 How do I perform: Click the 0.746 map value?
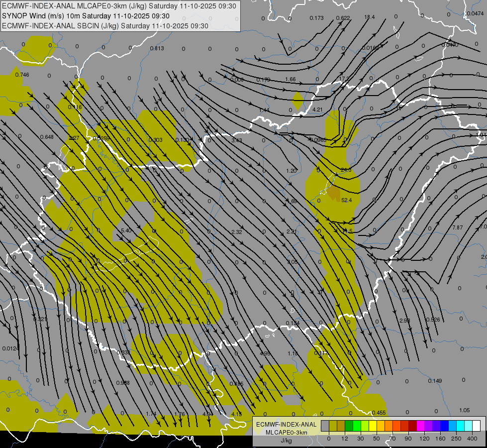22,75
